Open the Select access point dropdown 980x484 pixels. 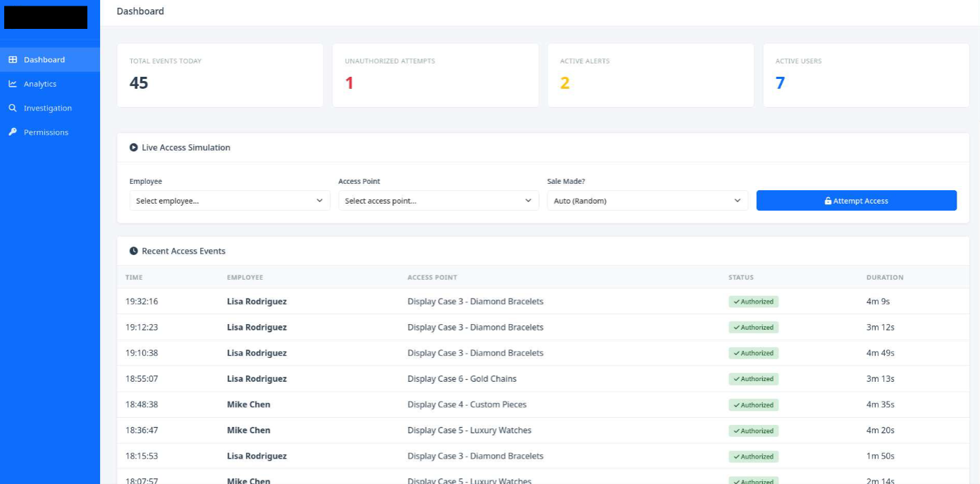click(438, 201)
